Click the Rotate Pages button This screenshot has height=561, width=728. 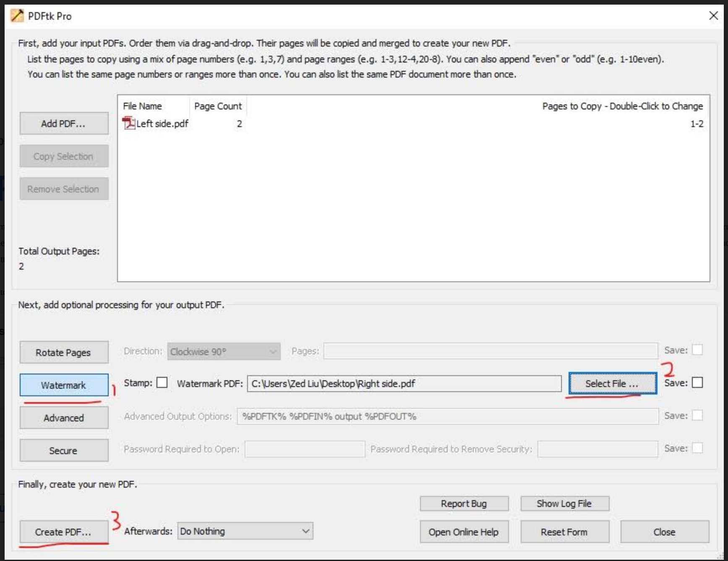[x=64, y=352]
